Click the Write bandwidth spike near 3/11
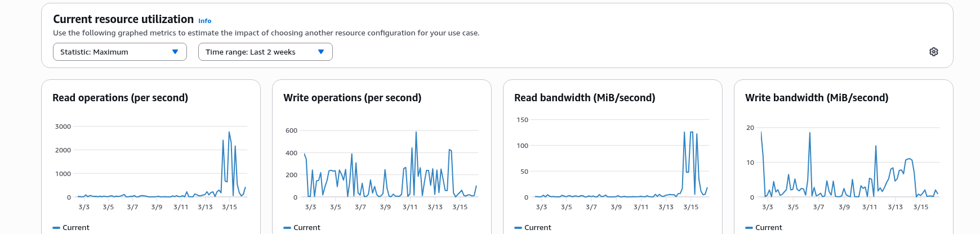Image resolution: width=980 pixels, height=234 pixels. [876, 146]
